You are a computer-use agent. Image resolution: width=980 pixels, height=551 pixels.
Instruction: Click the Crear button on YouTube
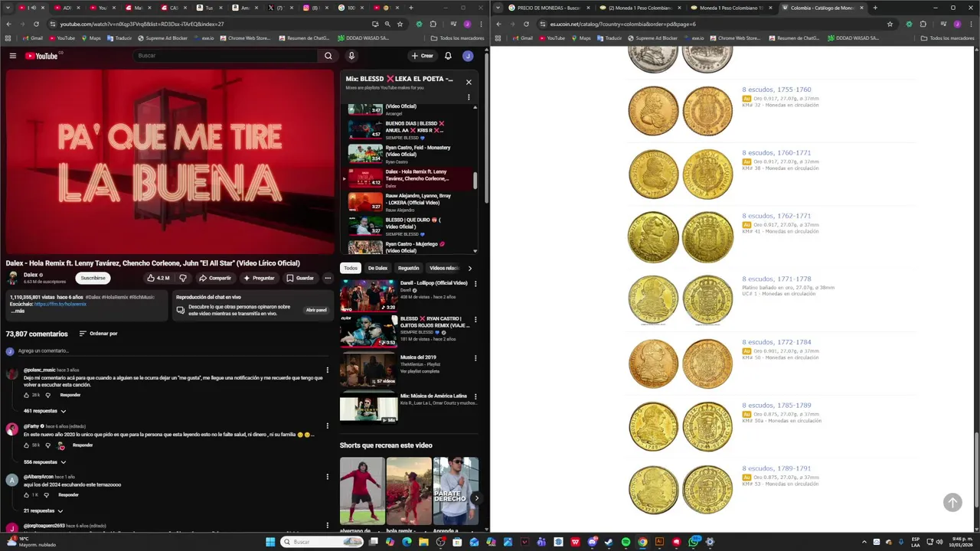[x=422, y=56]
